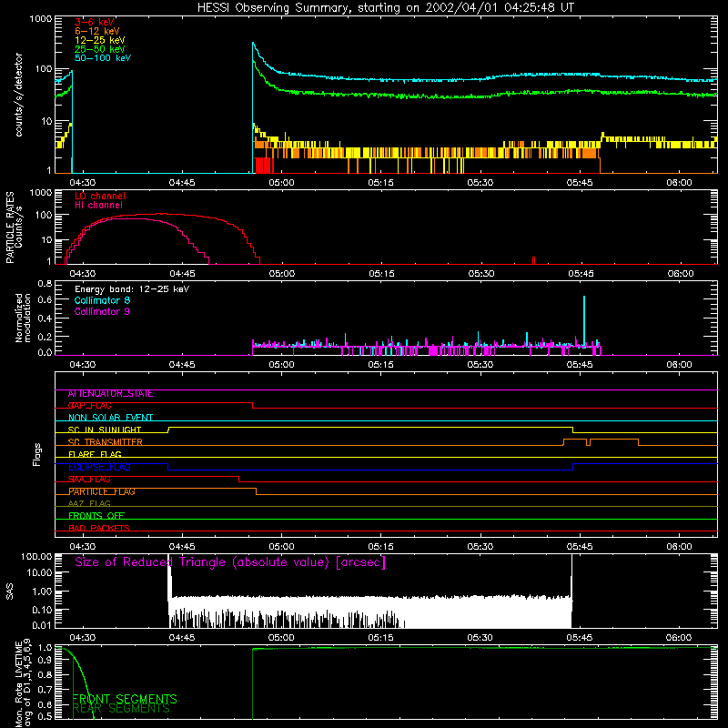Click the GAP_FLAG label
The image size is (728, 728).
click(89, 406)
